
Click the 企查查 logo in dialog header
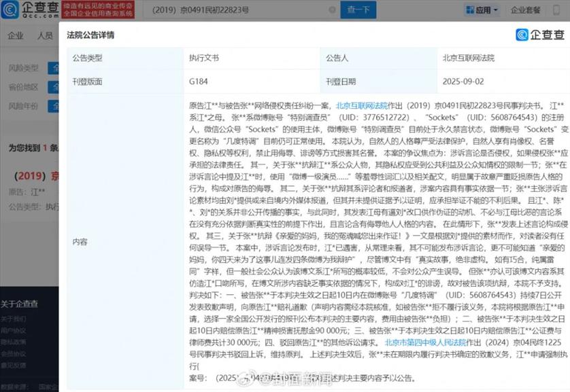tap(541, 35)
